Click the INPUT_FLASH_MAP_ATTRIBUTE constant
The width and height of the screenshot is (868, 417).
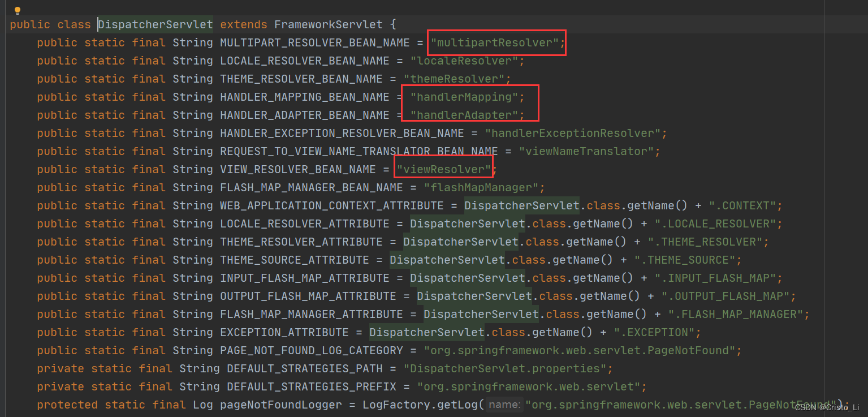click(x=305, y=278)
